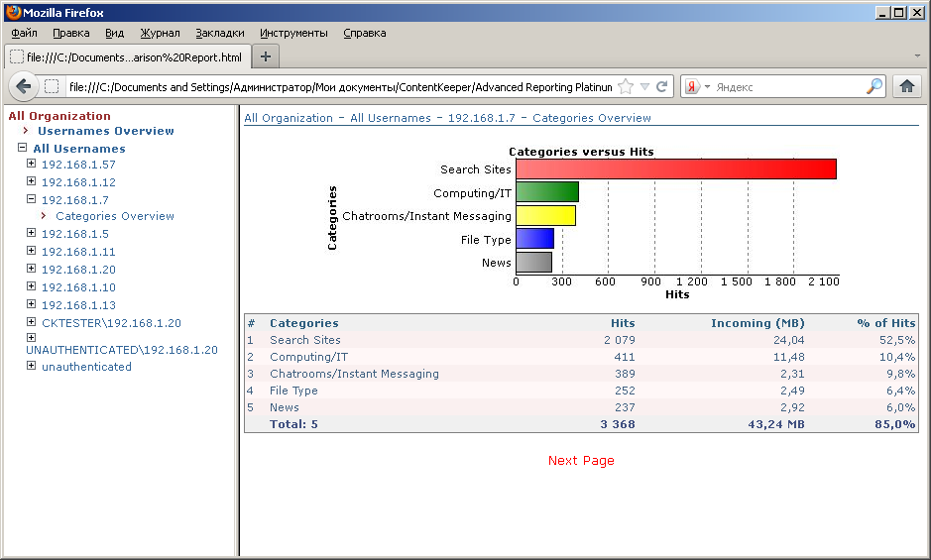This screenshot has height=560, width=931.
Task: Click the reload page icon
Action: 662,87
